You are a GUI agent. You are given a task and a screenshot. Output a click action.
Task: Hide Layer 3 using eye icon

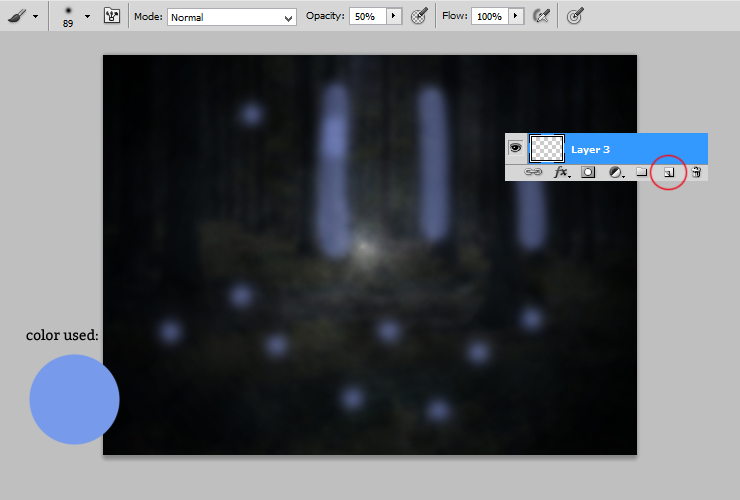(515, 148)
